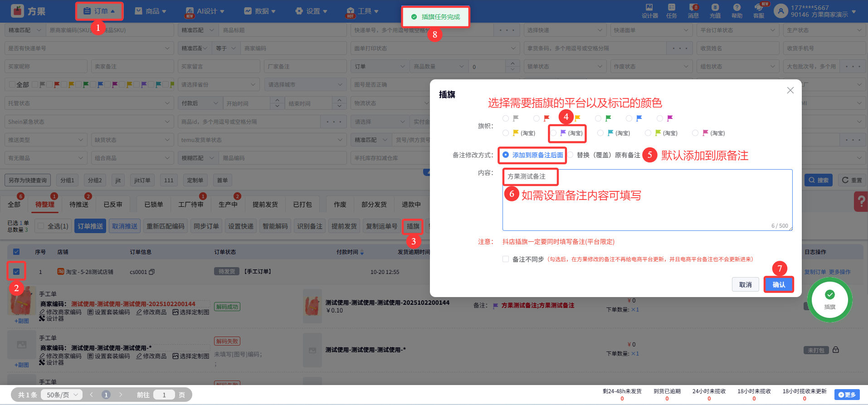868x405 pixels.
Task: Select the teal 淘宝 flag option
Action: click(x=600, y=133)
